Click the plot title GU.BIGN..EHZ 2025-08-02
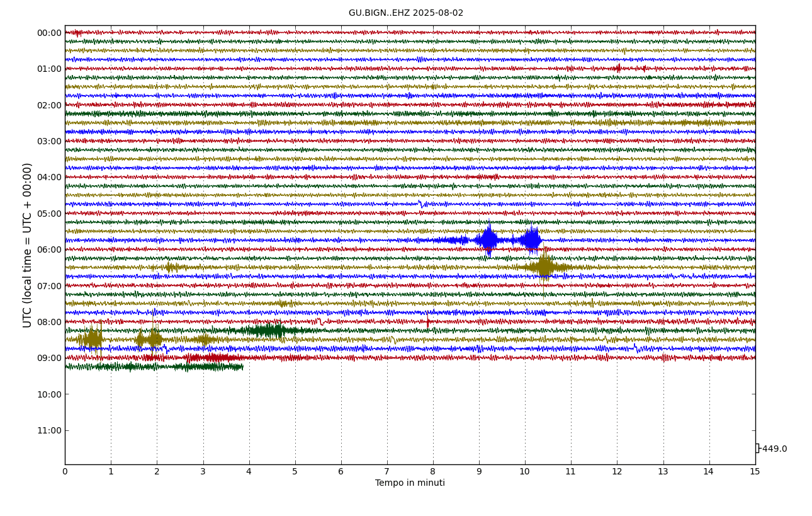The width and height of the screenshot is (812, 516). tap(406, 13)
